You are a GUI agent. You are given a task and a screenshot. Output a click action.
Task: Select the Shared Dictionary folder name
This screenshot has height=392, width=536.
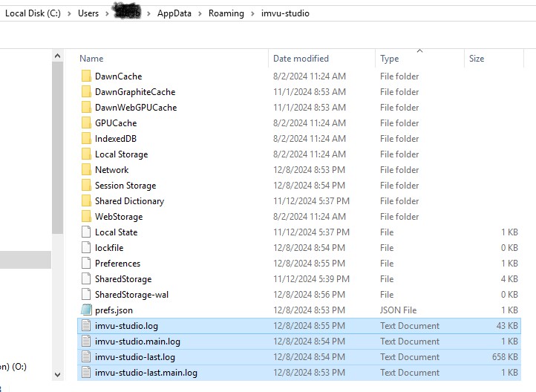[130, 201]
